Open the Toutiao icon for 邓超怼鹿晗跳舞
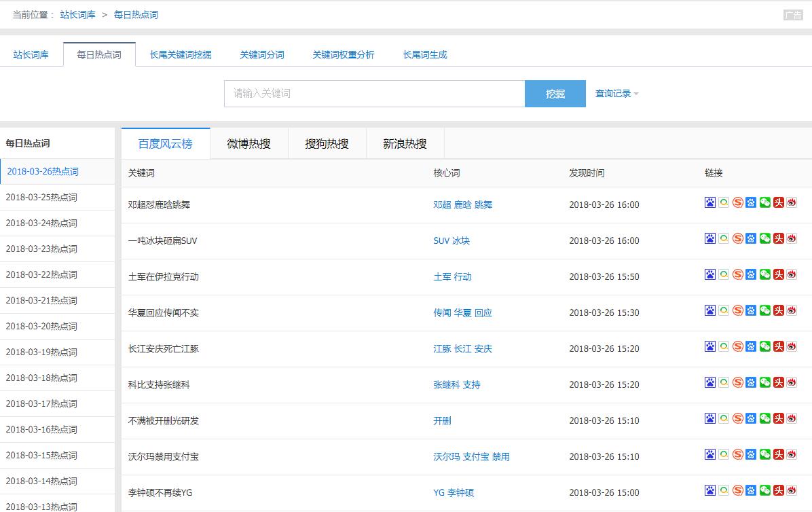The width and height of the screenshot is (812, 512). click(778, 202)
